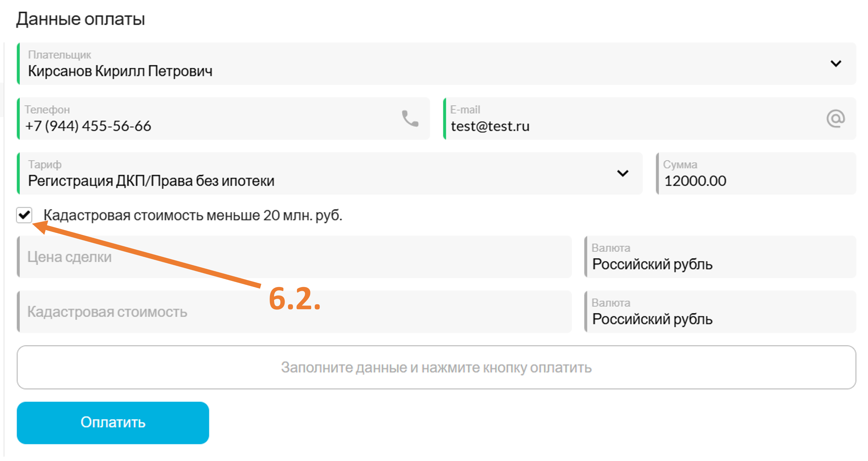
Task: Click the Оплатить button
Action: (113, 423)
